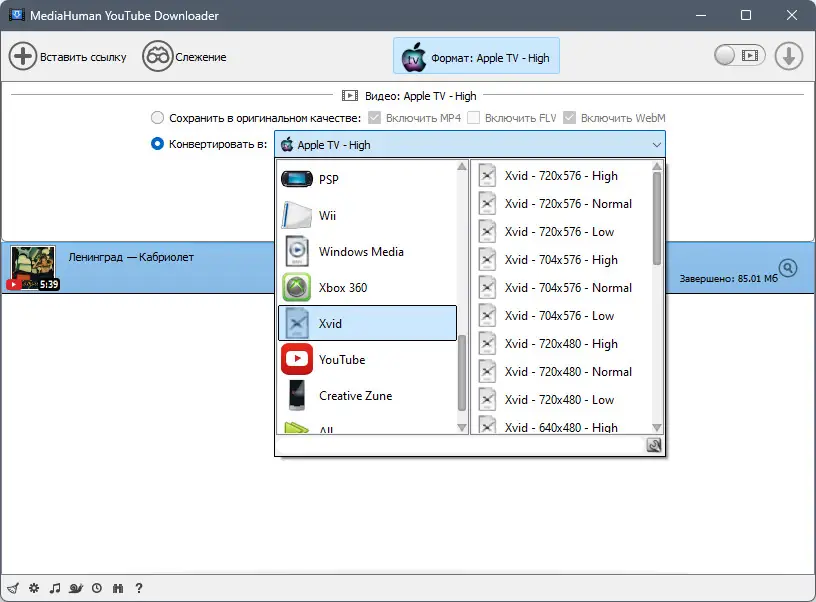816x602 pixels.
Task: Click the Завершено: 85.01 Мб status text
Action: 728,278
